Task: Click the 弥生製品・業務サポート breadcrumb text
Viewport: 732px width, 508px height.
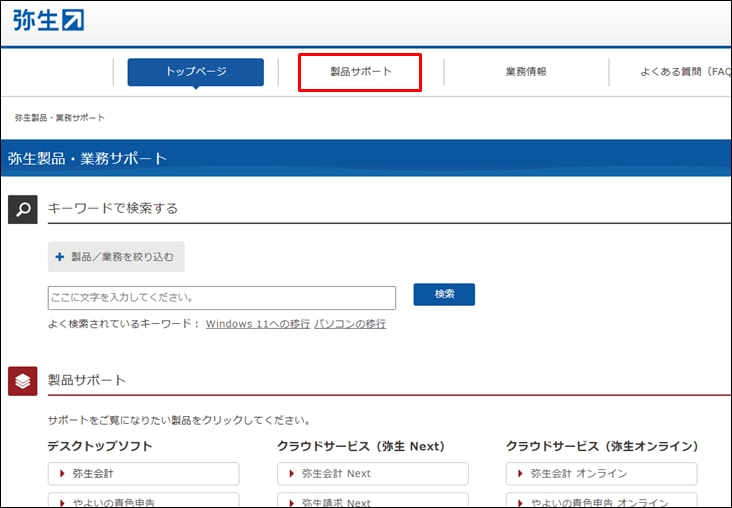Action: click(x=60, y=118)
